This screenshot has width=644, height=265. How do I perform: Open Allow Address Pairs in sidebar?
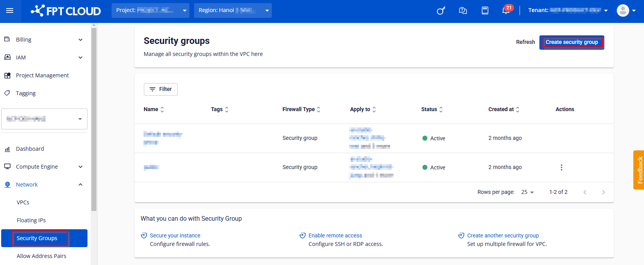coord(42,256)
